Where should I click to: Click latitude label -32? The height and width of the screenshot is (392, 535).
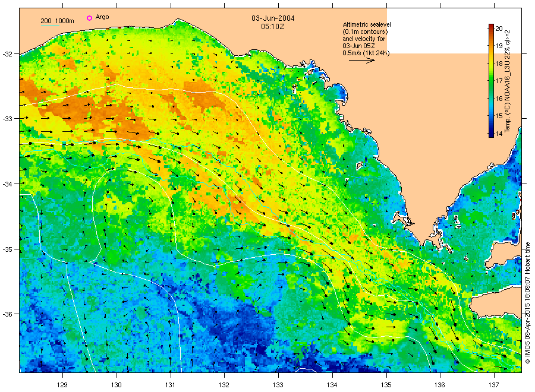(x=7, y=54)
